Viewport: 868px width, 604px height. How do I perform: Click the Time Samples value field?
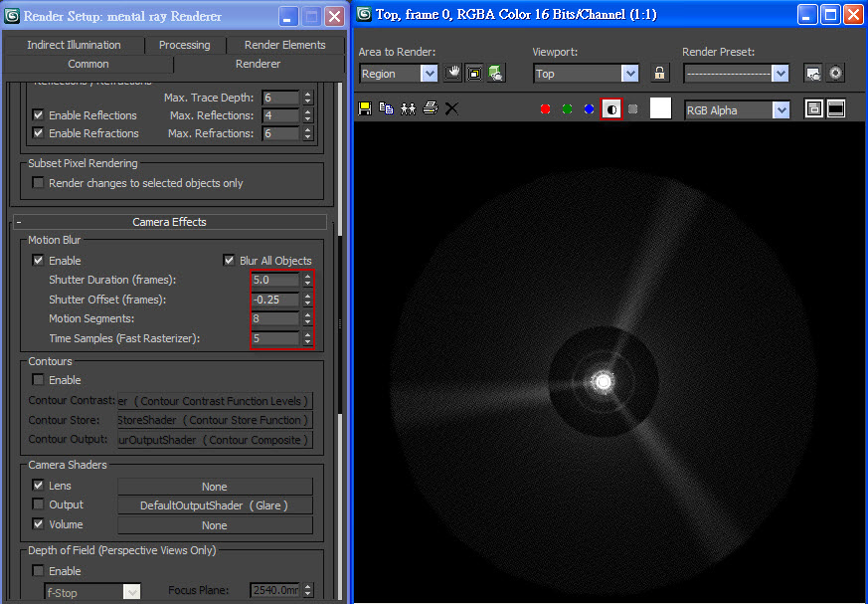coord(275,338)
